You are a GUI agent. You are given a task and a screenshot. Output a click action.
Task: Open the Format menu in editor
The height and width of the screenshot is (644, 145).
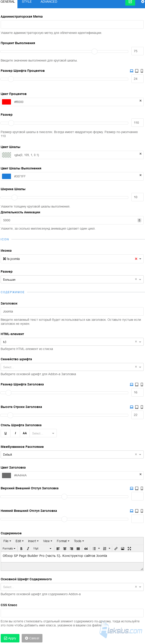[x=63, y=541]
